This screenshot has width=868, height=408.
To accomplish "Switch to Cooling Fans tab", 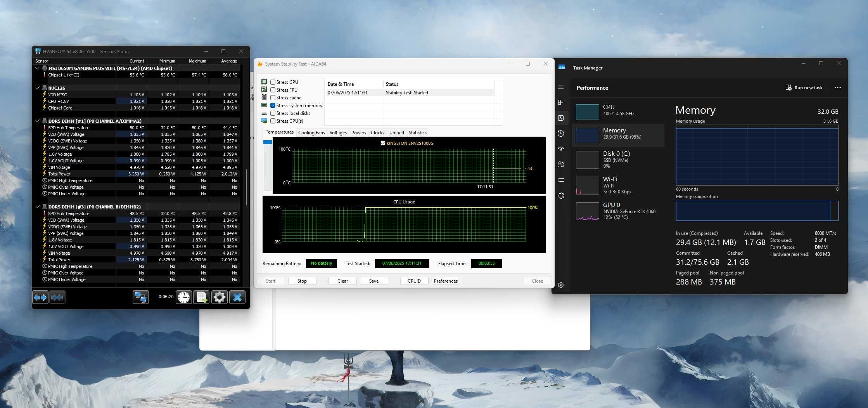I will pos(311,133).
